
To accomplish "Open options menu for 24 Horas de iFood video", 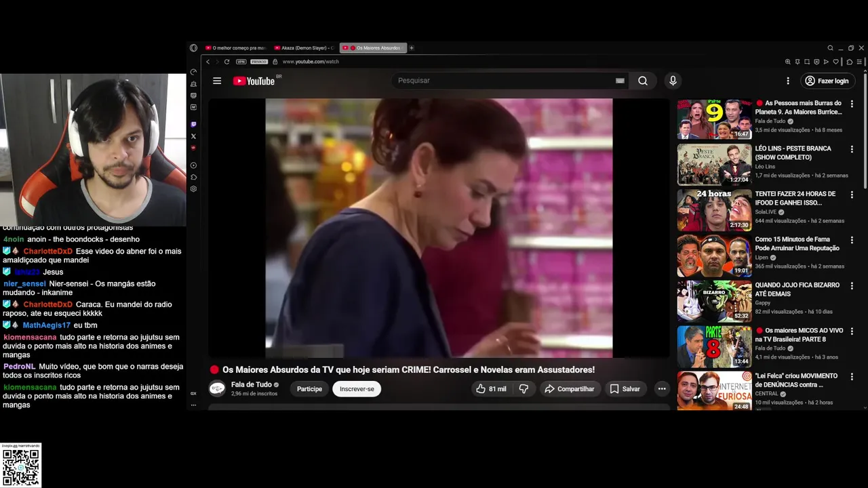I will click(x=852, y=195).
